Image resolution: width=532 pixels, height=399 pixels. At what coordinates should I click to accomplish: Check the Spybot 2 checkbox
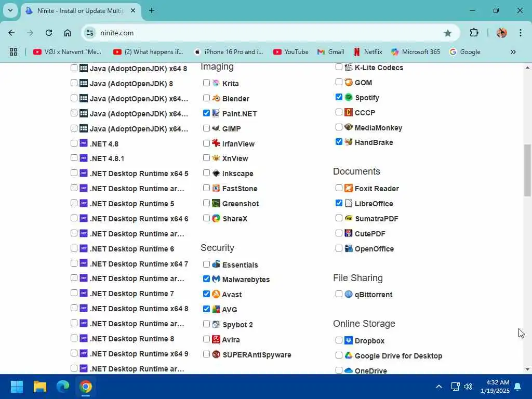[x=206, y=324]
